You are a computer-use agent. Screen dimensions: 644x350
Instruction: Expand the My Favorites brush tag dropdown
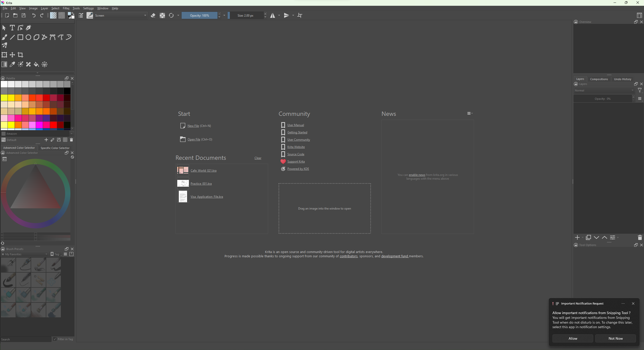pyautogui.click(x=25, y=254)
